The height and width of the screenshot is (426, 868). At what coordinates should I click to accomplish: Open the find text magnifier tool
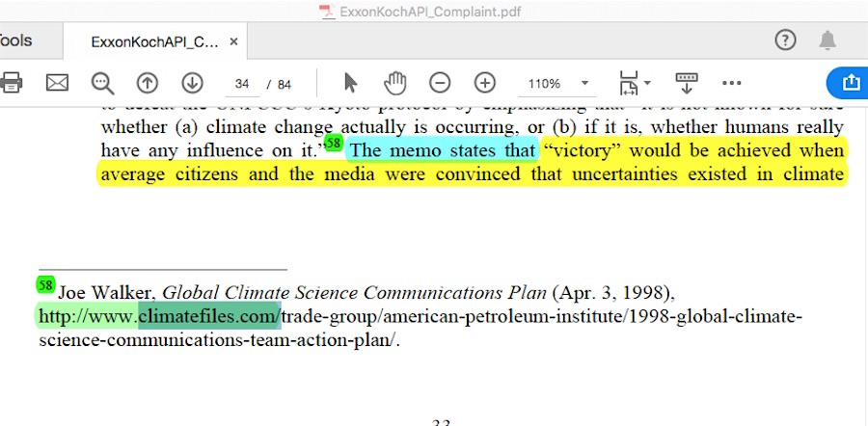(102, 83)
